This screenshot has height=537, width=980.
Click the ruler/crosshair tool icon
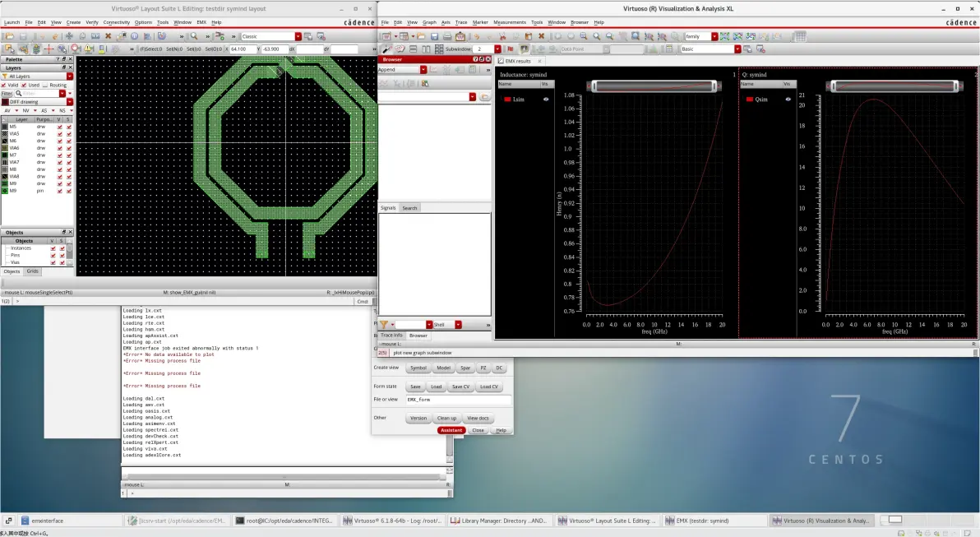[x=49, y=49]
